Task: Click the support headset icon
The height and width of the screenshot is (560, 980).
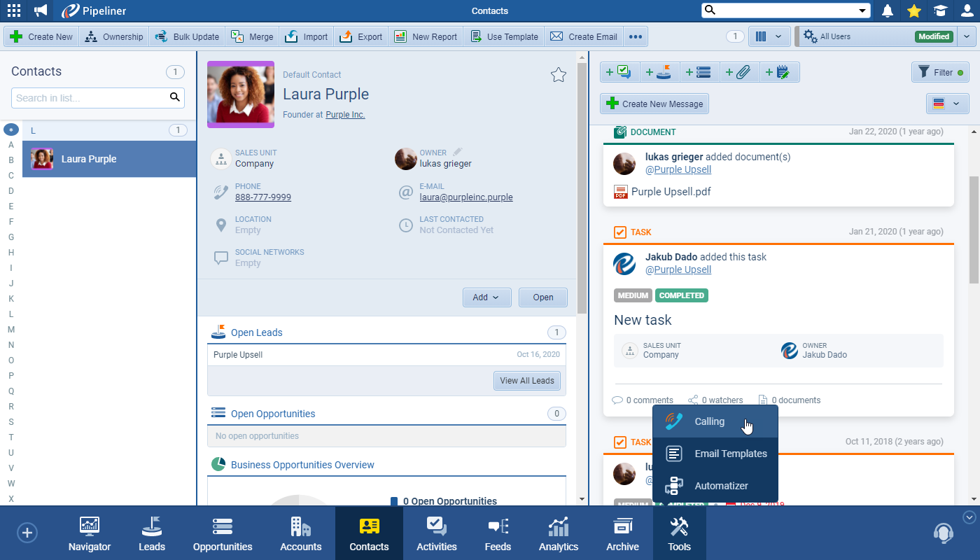Action: click(x=943, y=533)
